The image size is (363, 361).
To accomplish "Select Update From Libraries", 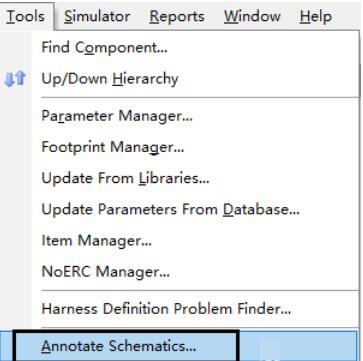I will coord(125,178).
